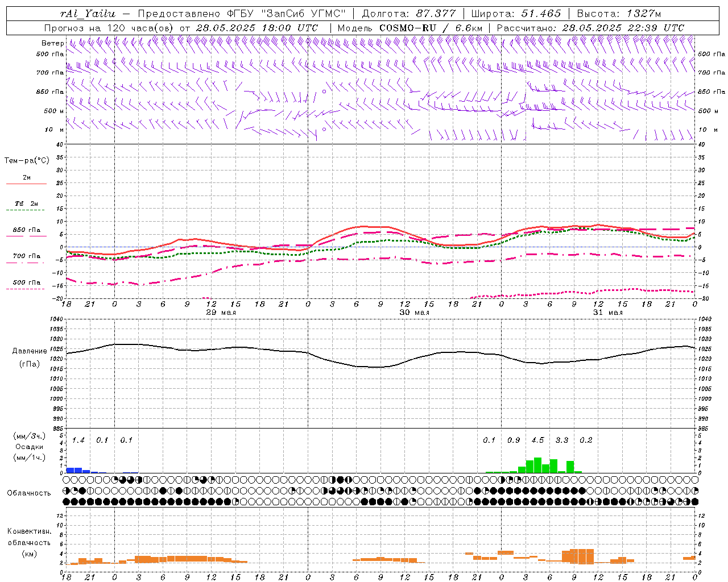Viewport: 728px width, 582px height.
Task: Click the 31 мая date label
Action: point(607,313)
